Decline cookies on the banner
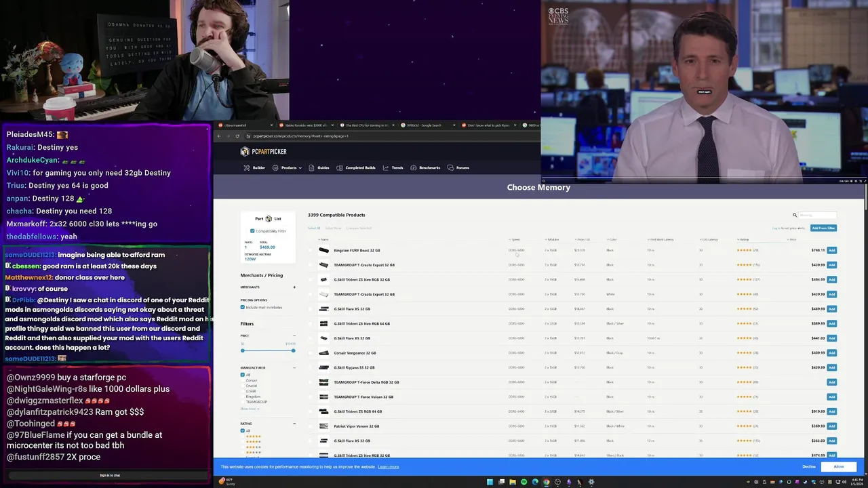Screen dimensions: 868x488 [809, 467]
